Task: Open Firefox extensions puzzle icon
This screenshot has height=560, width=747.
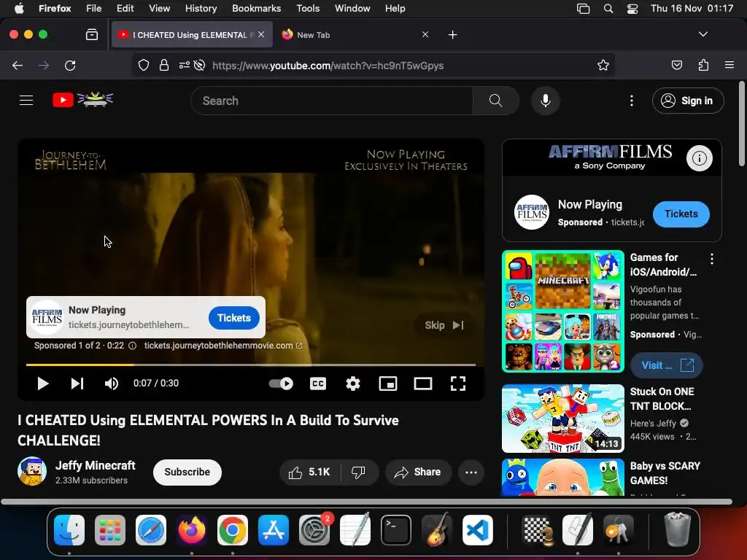Action: click(x=704, y=65)
